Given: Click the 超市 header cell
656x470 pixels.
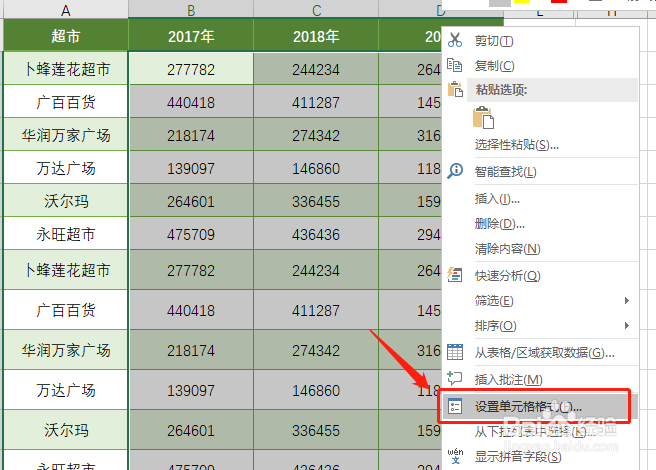Looking at the screenshot, I should 66,36.
